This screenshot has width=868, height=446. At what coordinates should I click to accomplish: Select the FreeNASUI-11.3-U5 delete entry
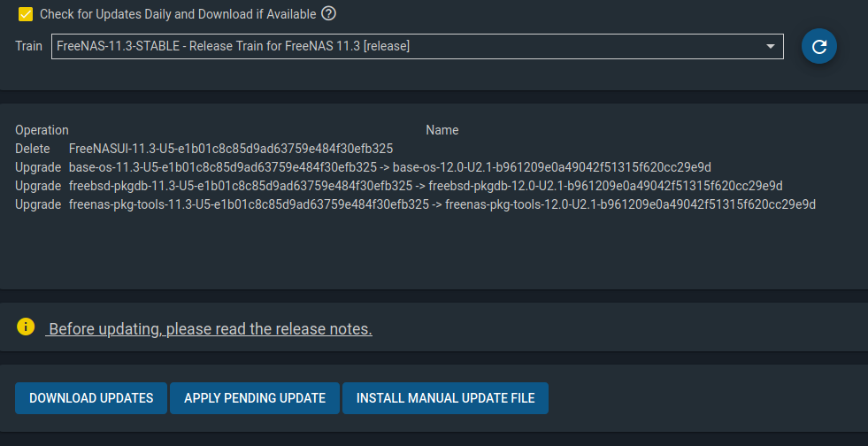pyautogui.click(x=231, y=149)
